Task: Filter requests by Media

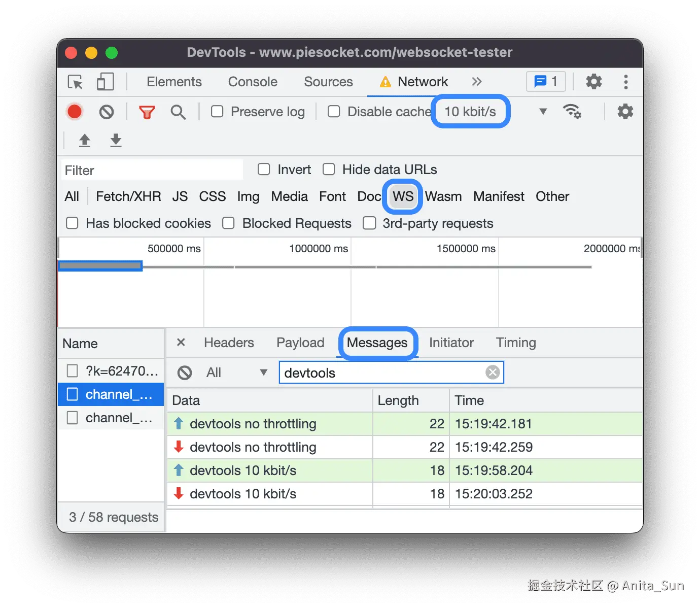Action: [289, 196]
